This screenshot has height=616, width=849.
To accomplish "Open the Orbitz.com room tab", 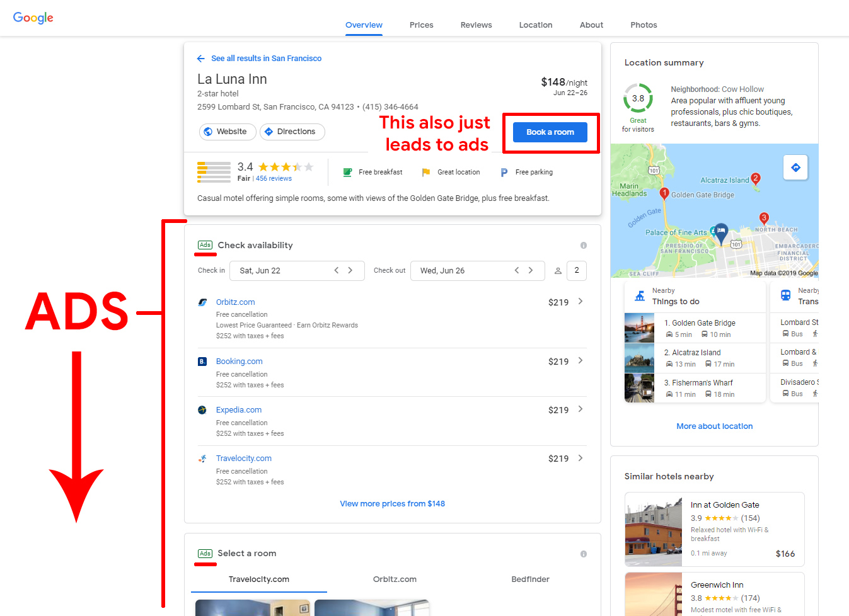I will point(395,579).
